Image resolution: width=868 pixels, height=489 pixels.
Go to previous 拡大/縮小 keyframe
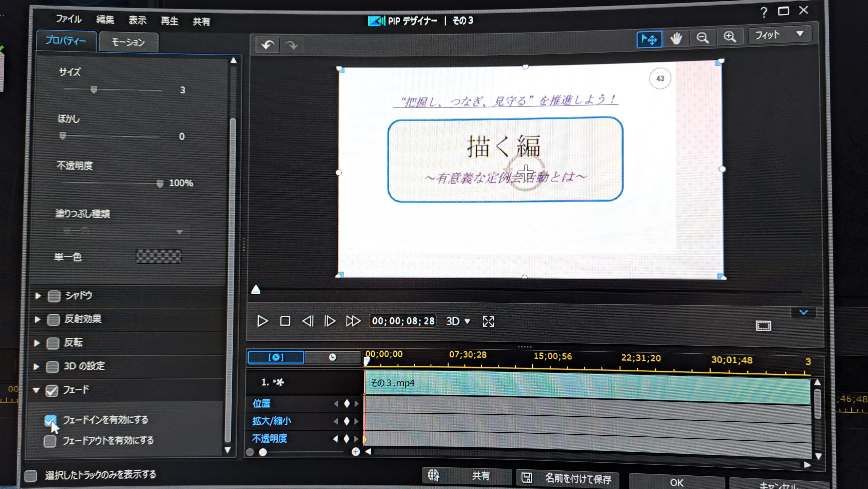336,421
